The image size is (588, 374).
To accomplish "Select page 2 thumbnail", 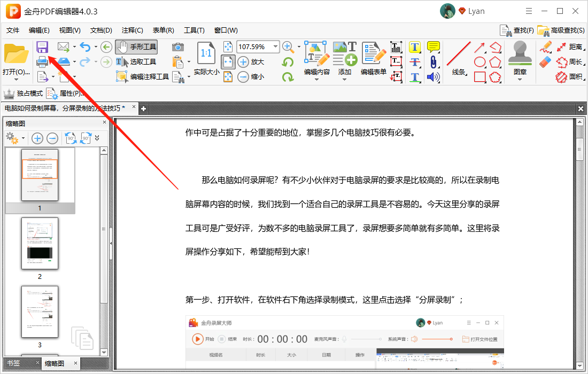I will (x=40, y=244).
